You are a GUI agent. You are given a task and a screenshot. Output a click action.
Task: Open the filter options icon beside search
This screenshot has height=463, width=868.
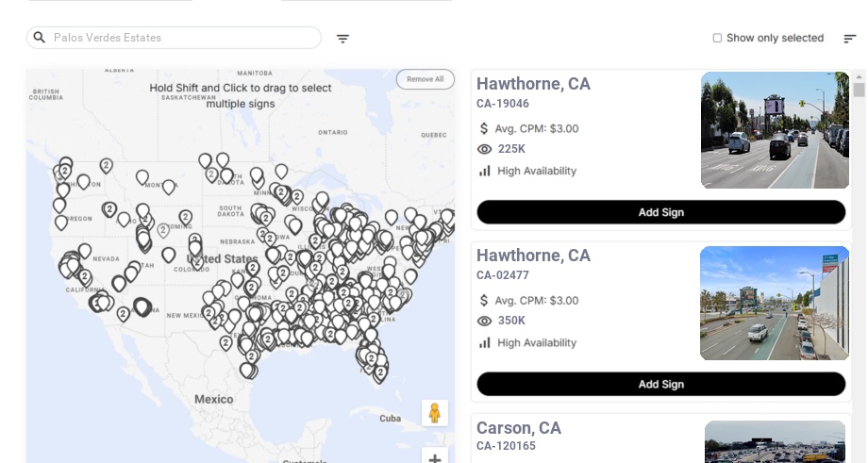[342, 39]
